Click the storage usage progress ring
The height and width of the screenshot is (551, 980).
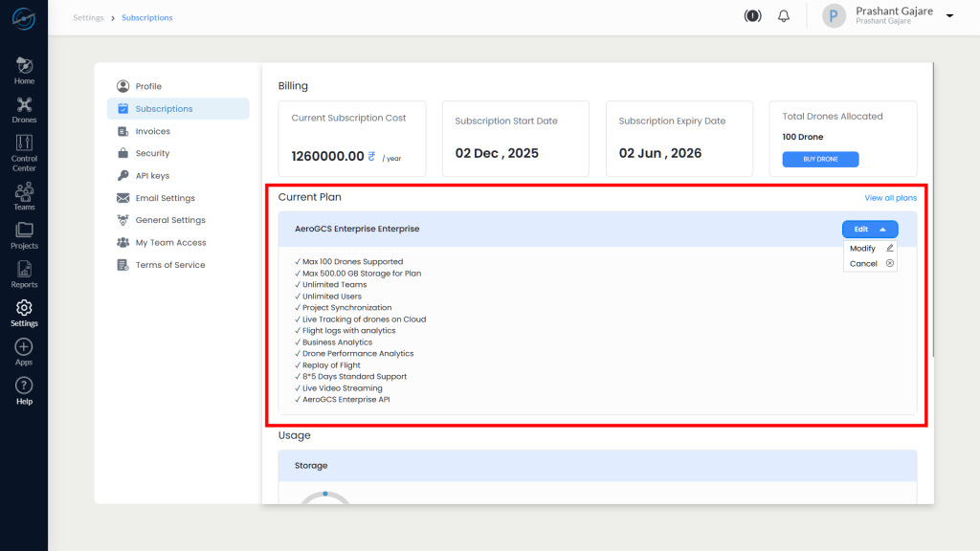325,498
